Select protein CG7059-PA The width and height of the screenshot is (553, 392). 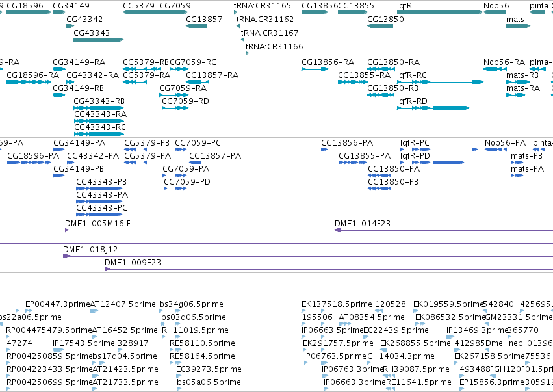click(x=175, y=176)
